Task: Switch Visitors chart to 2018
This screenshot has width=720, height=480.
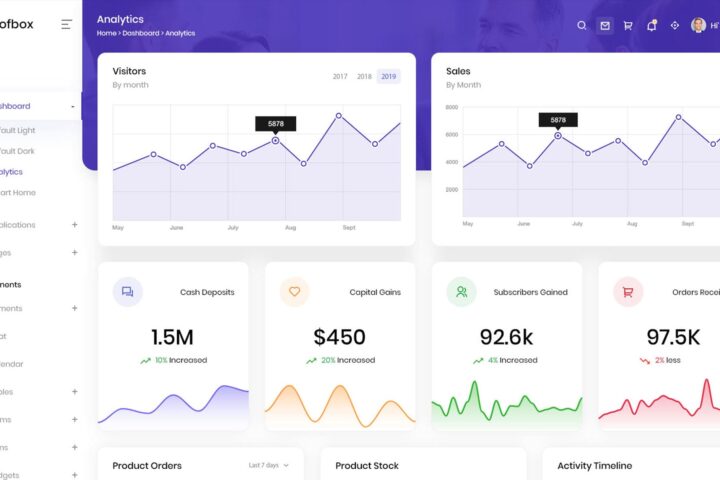Action: [364, 77]
